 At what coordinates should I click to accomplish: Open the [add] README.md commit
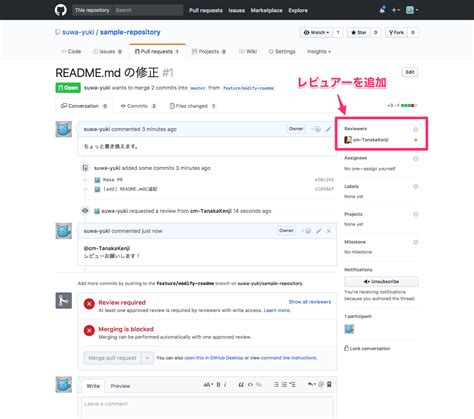point(130,189)
